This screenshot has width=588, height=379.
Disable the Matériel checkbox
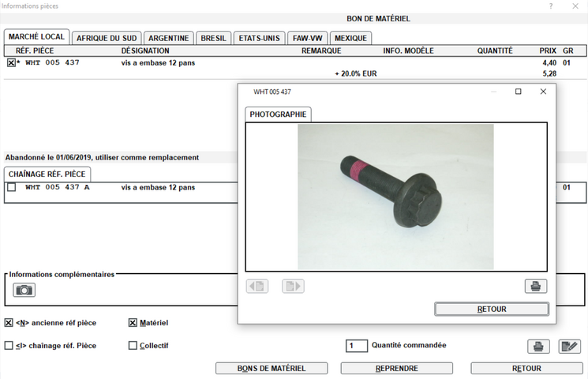(x=133, y=323)
